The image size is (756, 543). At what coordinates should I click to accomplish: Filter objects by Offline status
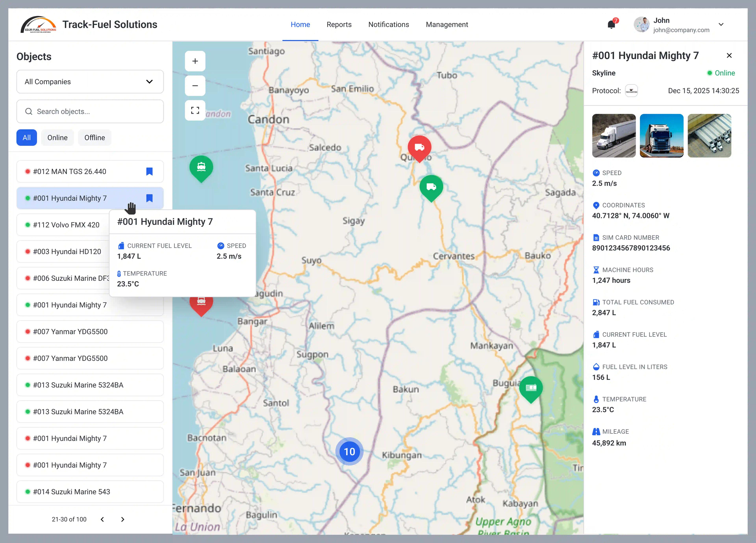point(94,138)
